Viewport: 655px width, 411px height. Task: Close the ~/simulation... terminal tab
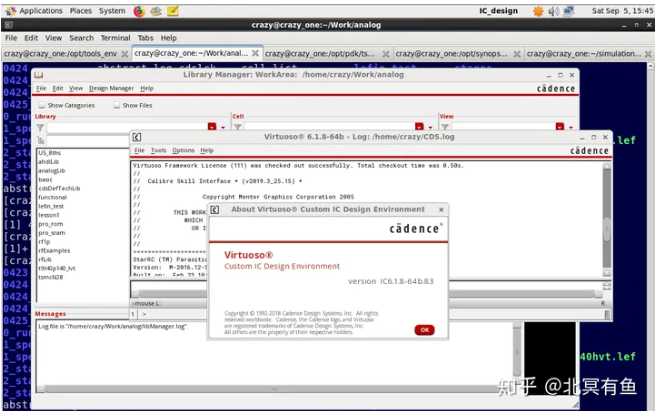[648, 54]
